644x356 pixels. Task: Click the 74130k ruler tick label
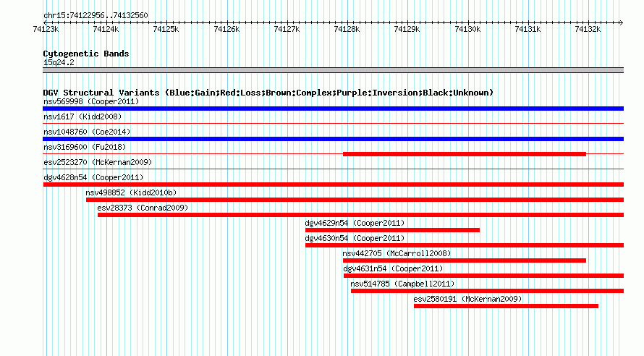click(x=467, y=29)
